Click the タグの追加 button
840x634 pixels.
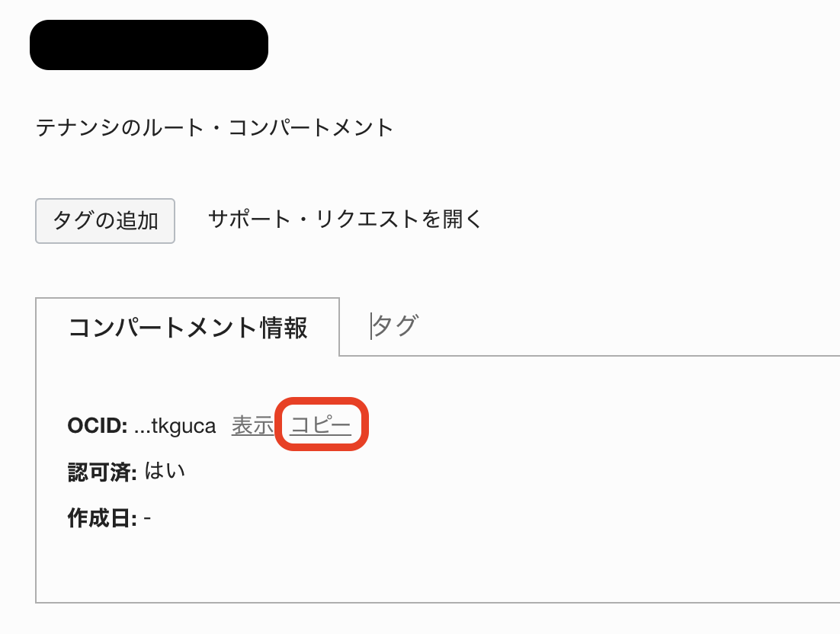tap(105, 221)
